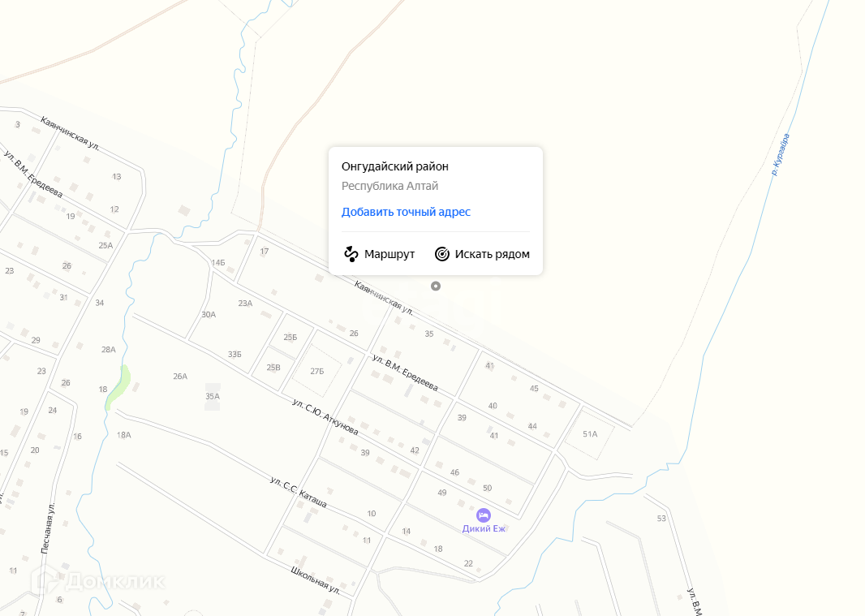The image size is (865, 616).
Task: Click the Маршрут button label
Action: [x=389, y=255]
